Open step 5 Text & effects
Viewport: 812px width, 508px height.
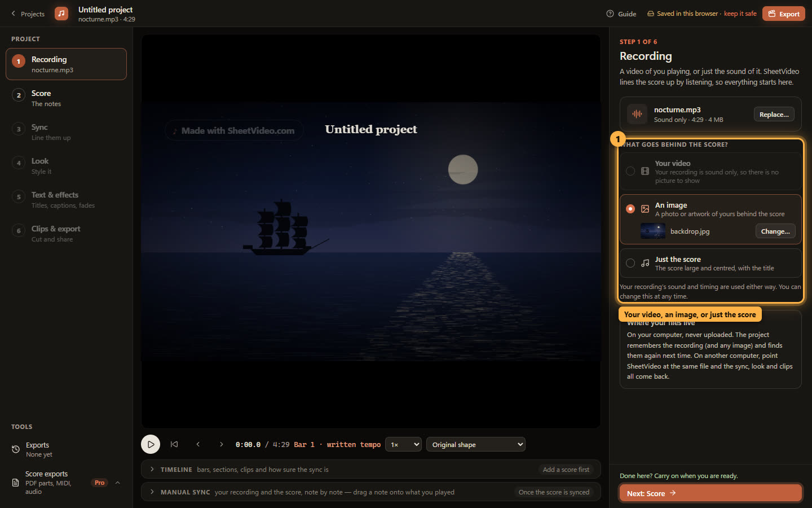pyautogui.click(x=66, y=200)
